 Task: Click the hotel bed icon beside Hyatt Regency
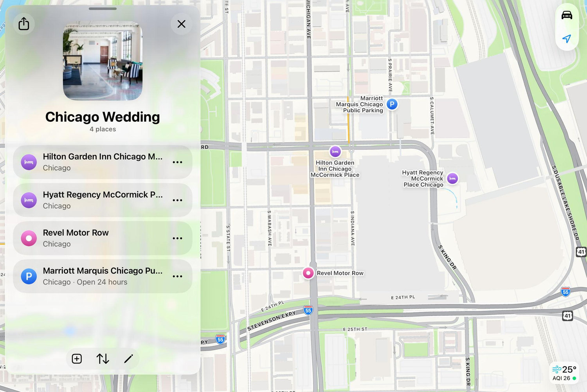click(29, 200)
